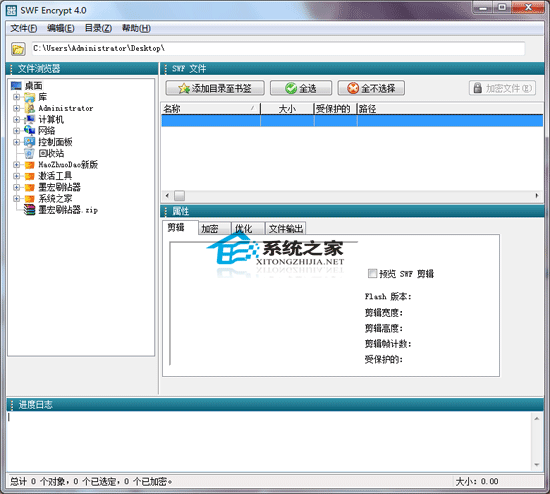Expand the Administrator tree node
550x494 pixels.
coord(16,108)
